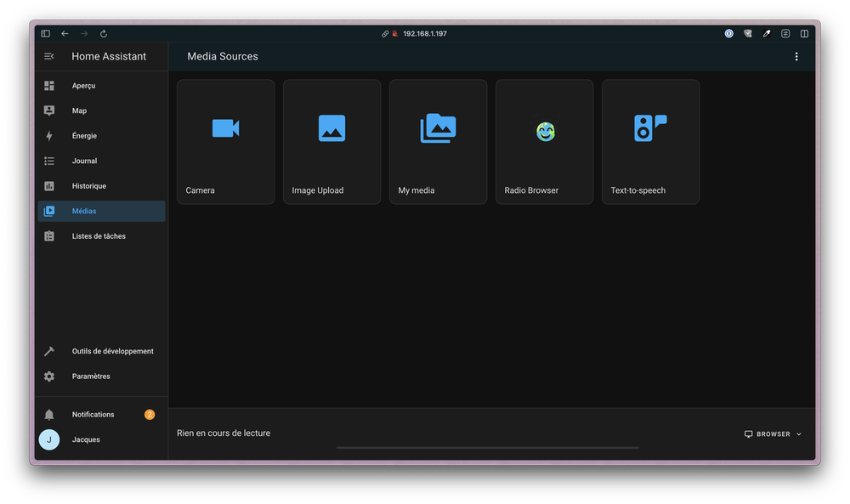850x504 pixels.
Task: Open the shield extension icon
Action: pos(748,34)
